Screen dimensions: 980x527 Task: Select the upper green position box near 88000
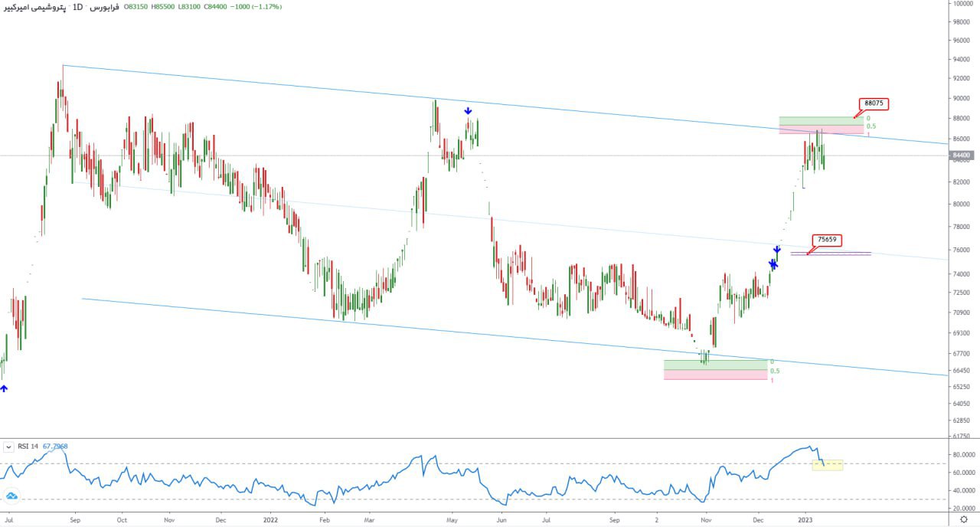click(x=819, y=120)
